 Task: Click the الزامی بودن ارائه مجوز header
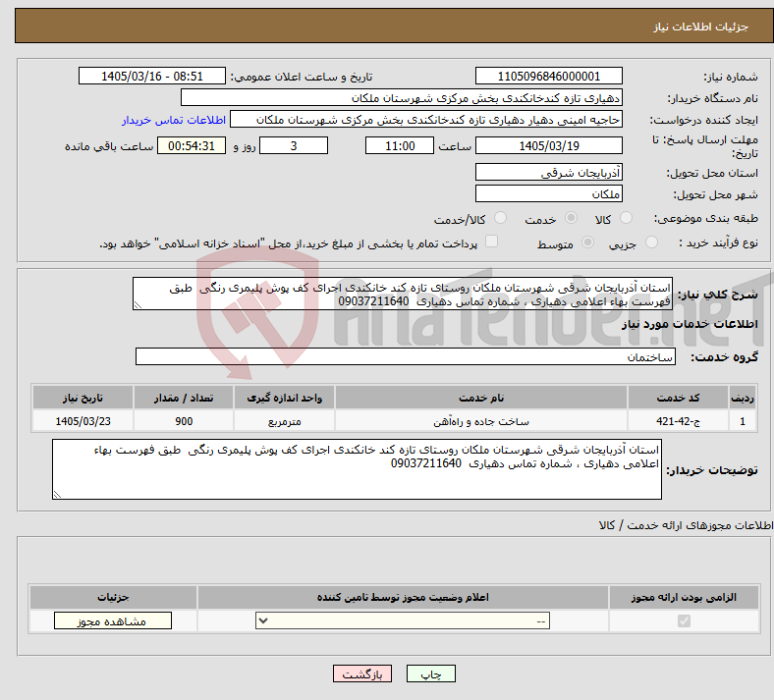684,597
